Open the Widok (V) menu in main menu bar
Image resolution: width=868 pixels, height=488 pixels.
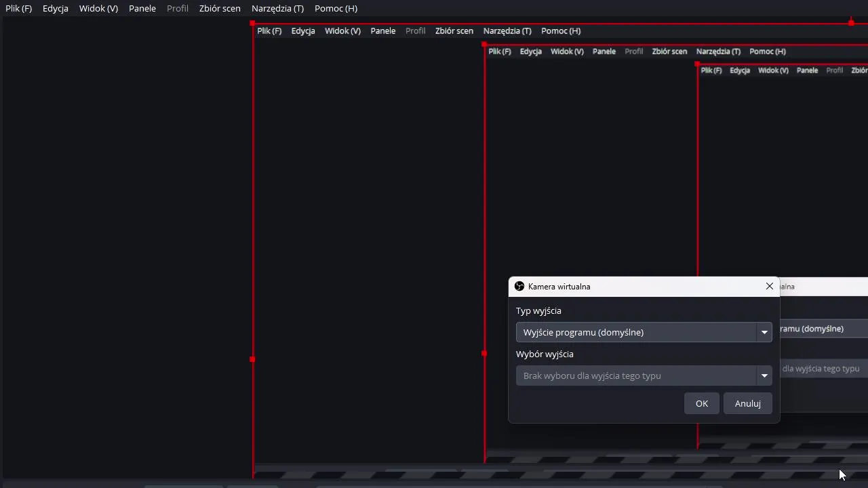click(98, 9)
